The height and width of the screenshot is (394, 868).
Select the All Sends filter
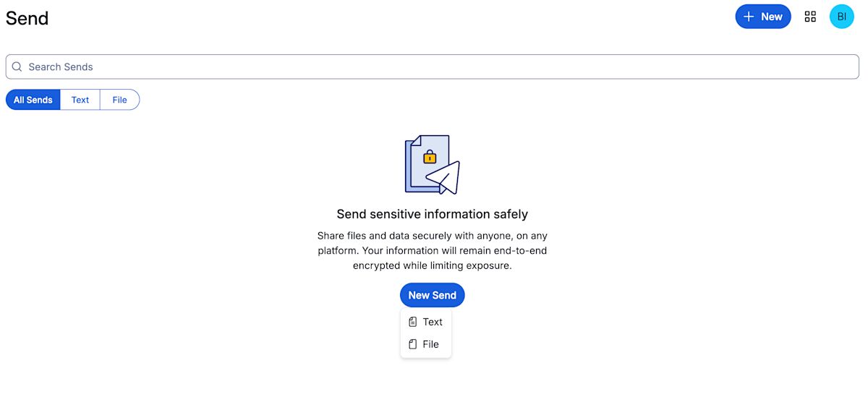point(33,100)
